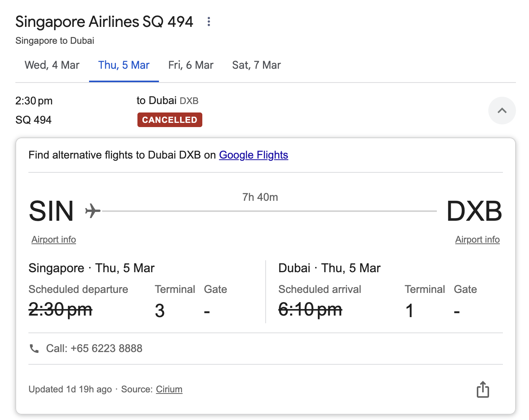529x420 pixels.
Task: Click the Dubai · Thu, 5 Mar heading
Action: (329, 268)
